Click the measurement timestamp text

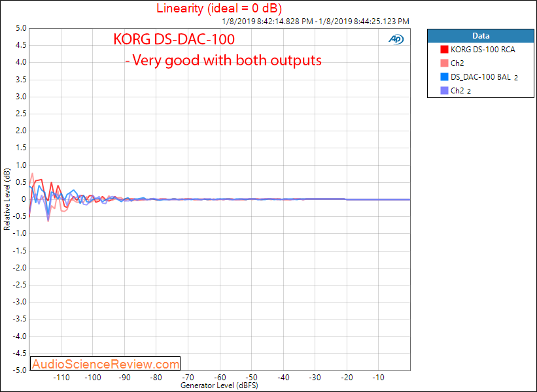315,21
